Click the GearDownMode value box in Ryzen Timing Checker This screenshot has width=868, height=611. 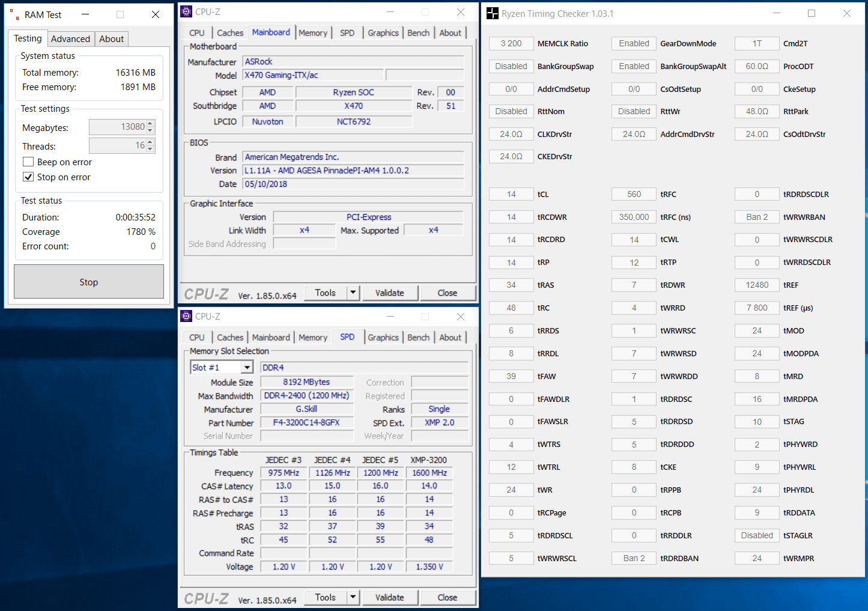click(x=634, y=43)
